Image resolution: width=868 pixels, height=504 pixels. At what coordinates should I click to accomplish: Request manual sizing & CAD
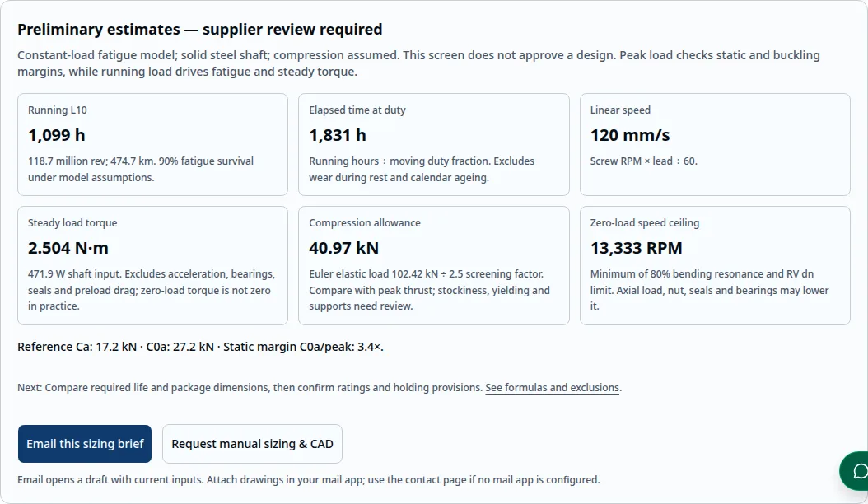click(x=253, y=444)
